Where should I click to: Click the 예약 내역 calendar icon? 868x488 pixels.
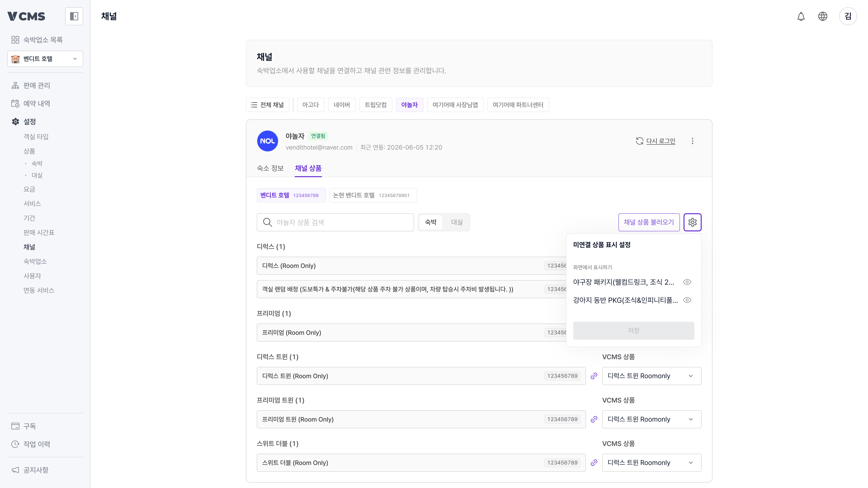tap(15, 103)
